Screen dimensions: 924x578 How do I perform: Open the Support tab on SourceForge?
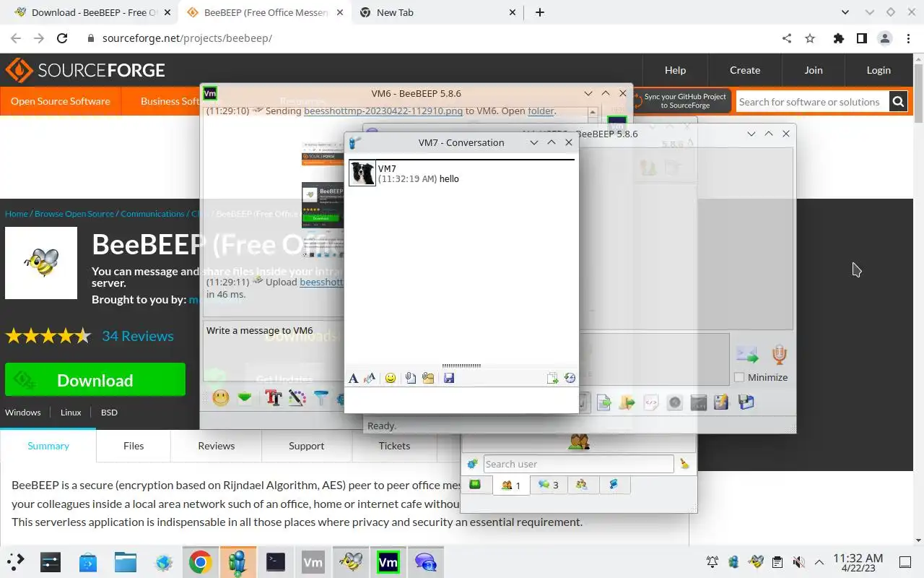click(306, 446)
